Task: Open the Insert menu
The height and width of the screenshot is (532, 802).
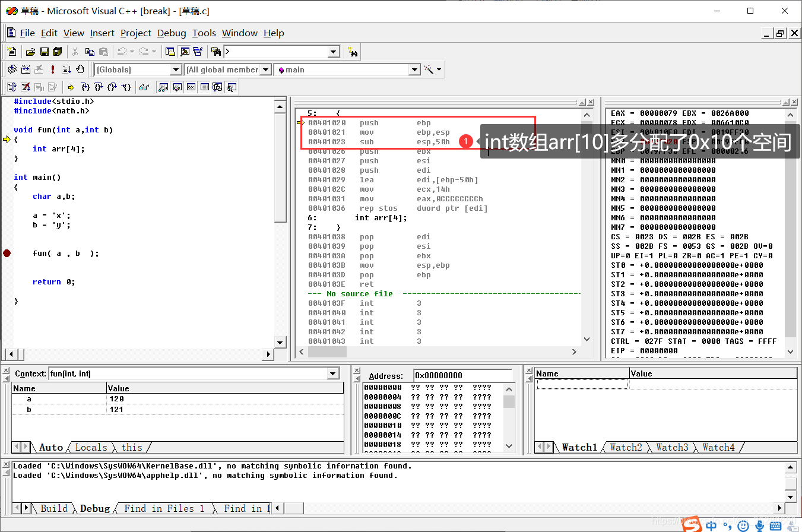Action: coord(102,33)
